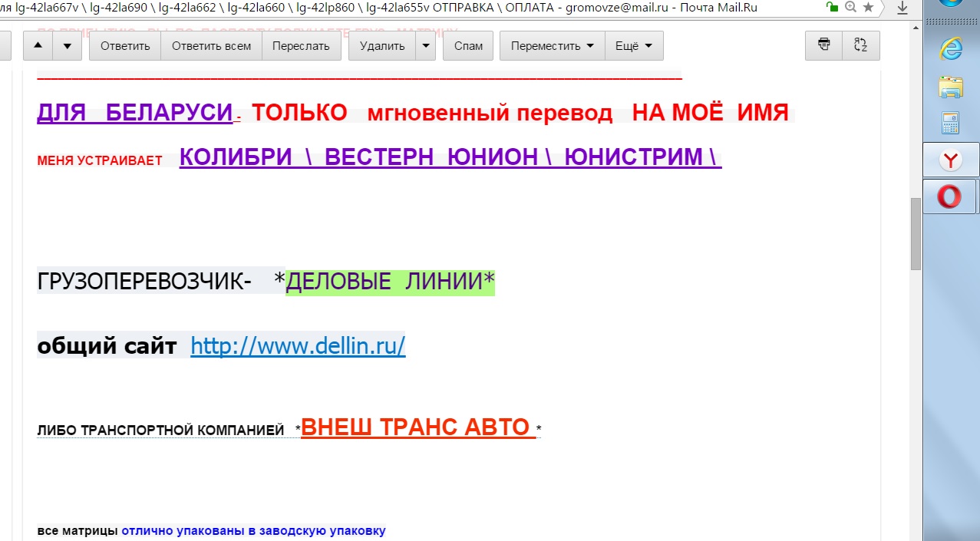Screen dimensions: 980x541
Task: Go to next message with the down arrow
Action: pos(67,45)
